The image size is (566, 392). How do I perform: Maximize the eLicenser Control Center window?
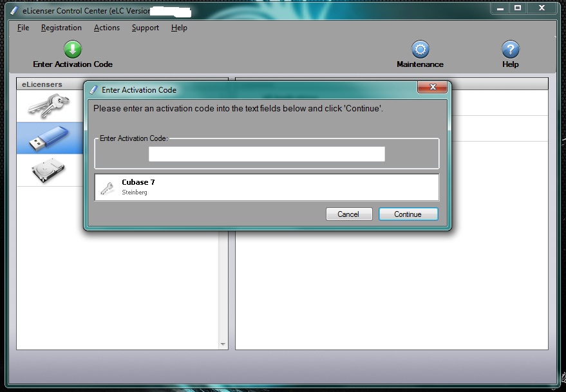(x=518, y=8)
